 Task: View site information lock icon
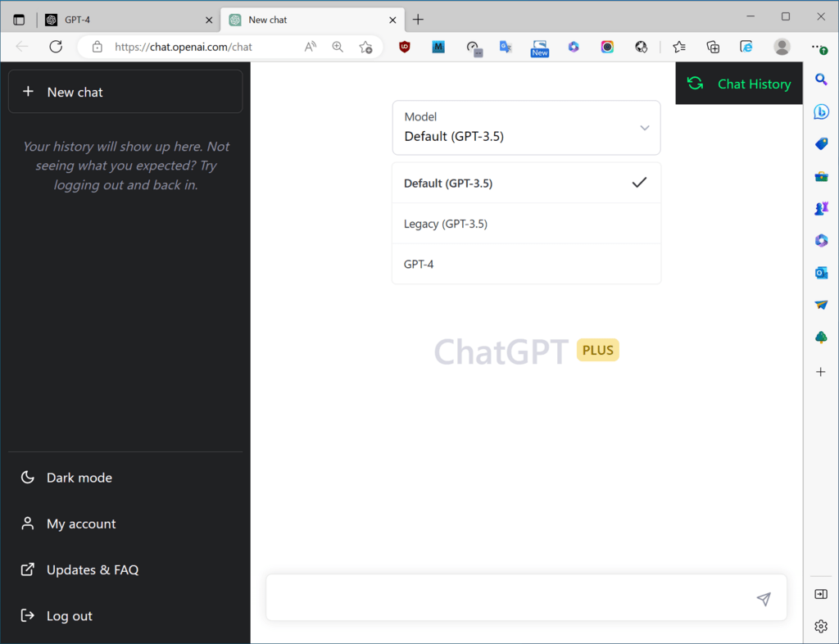98,47
